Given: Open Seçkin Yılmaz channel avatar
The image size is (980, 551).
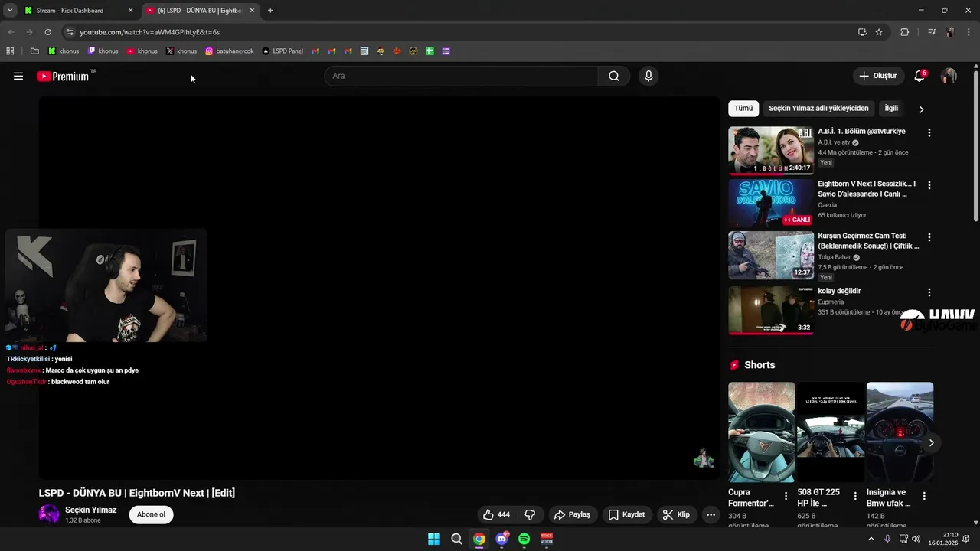Looking at the screenshot, I should click(x=49, y=514).
